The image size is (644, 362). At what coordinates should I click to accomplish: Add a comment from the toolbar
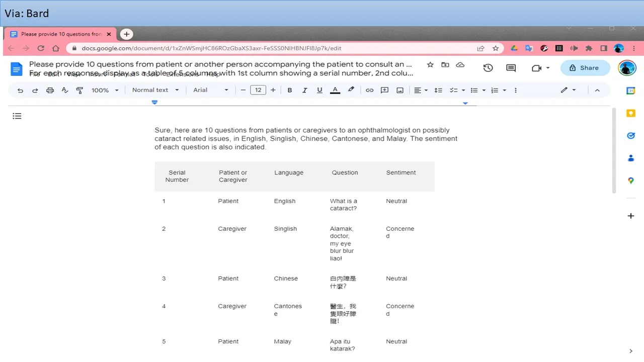[x=384, y=90]
